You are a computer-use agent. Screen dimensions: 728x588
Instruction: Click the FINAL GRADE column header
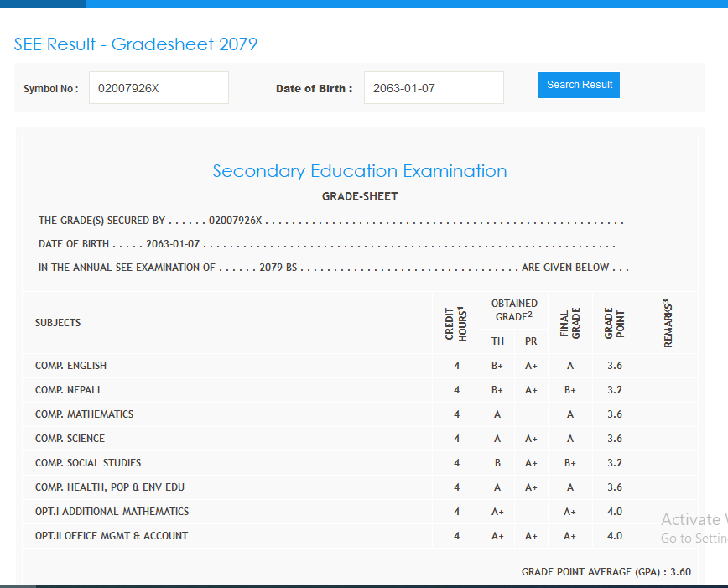570,323
